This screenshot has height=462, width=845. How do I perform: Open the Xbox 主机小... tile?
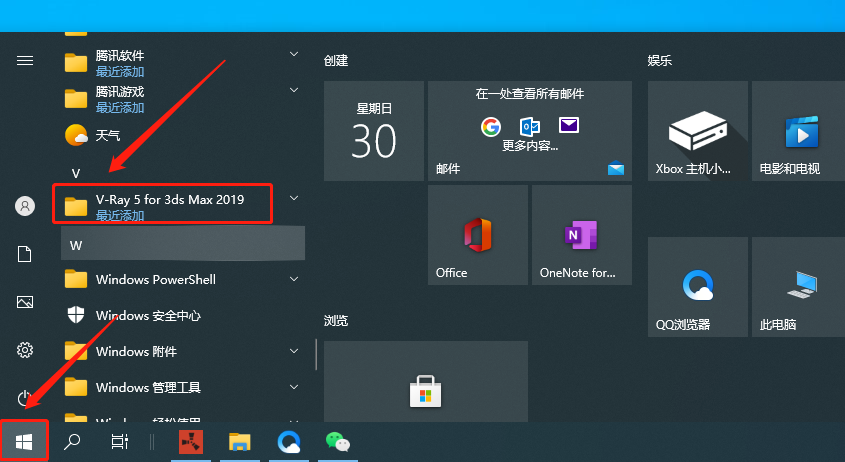[698, 131]
